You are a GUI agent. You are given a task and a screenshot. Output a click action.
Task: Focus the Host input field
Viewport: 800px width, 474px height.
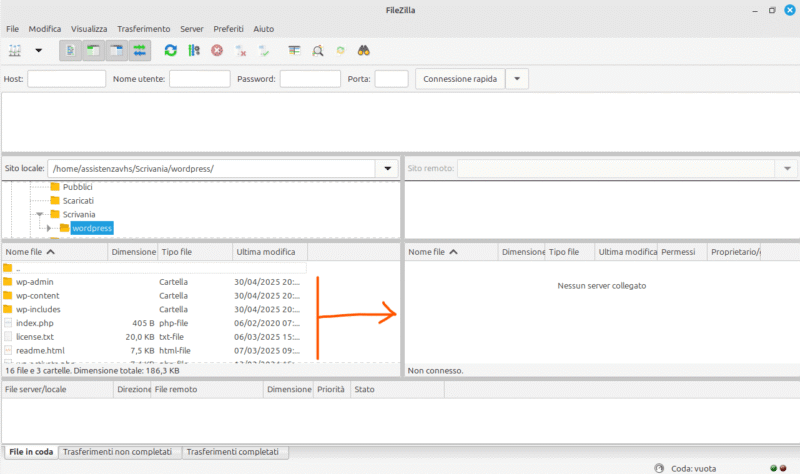(66, 79)
